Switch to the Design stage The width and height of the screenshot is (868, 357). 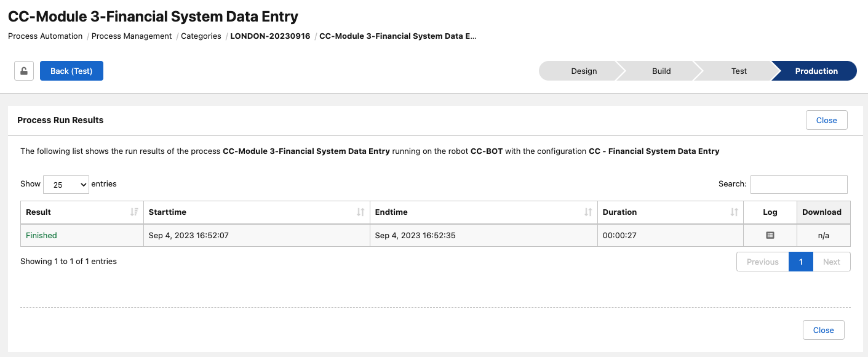point(583,71)
